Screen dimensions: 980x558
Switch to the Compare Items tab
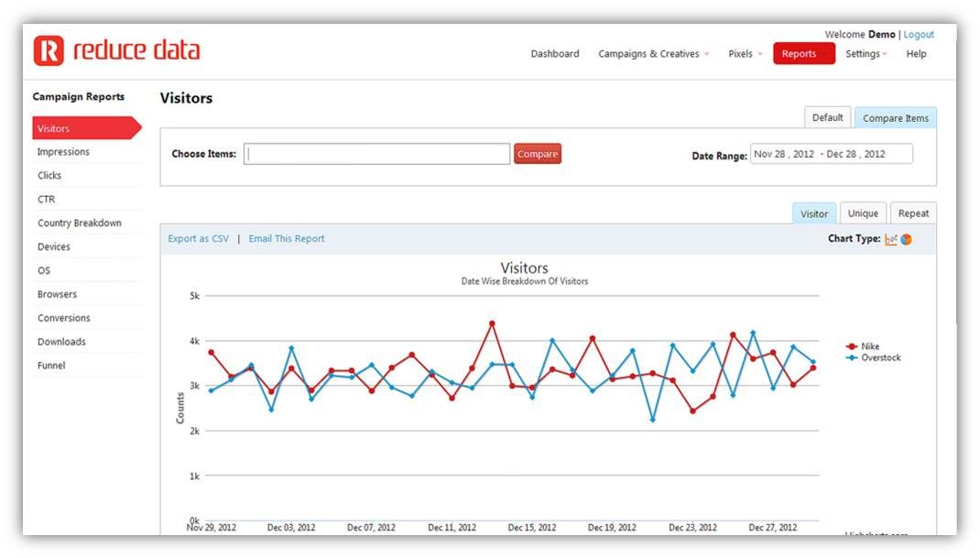(896, 117)
